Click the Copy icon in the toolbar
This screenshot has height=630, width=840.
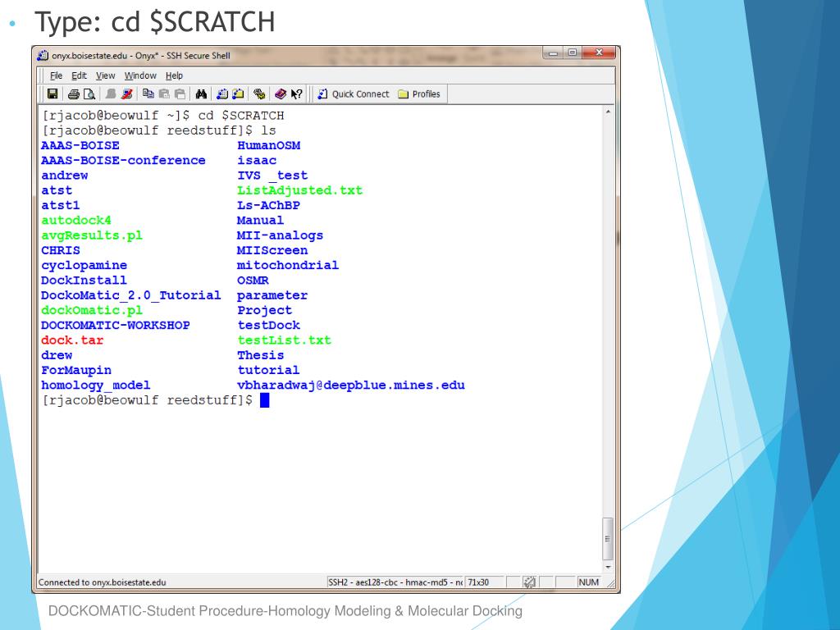click(148, 94)
